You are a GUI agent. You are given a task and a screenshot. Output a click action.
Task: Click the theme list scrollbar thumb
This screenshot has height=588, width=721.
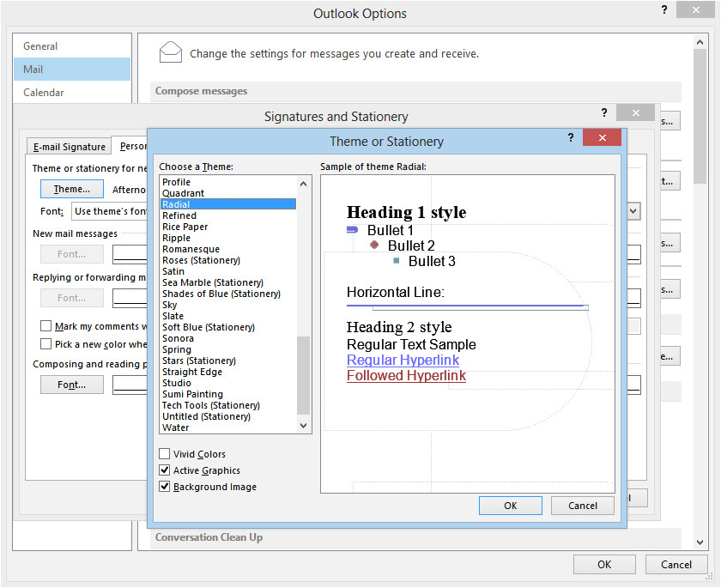[x=303, y=375]
